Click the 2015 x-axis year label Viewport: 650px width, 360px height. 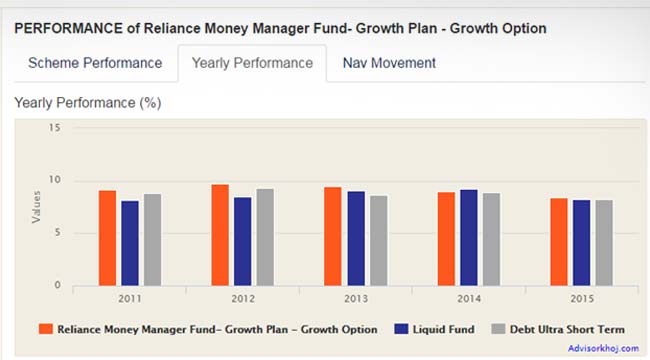point(582,299)
